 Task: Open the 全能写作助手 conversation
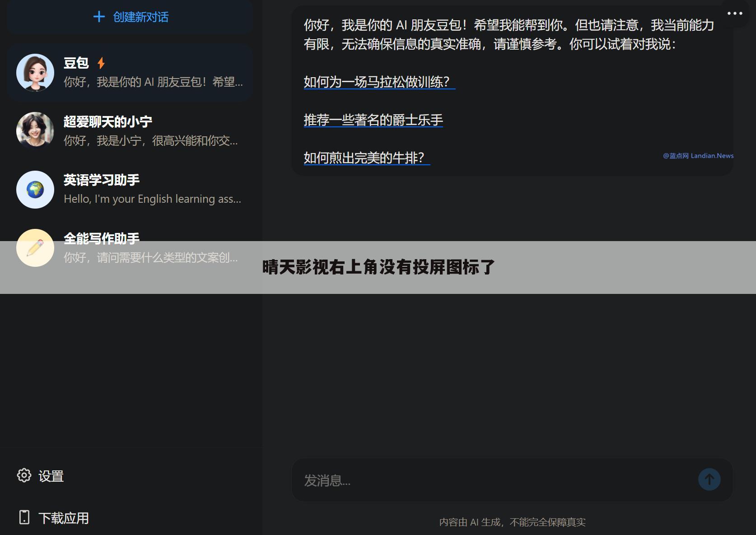click(130, 248)
